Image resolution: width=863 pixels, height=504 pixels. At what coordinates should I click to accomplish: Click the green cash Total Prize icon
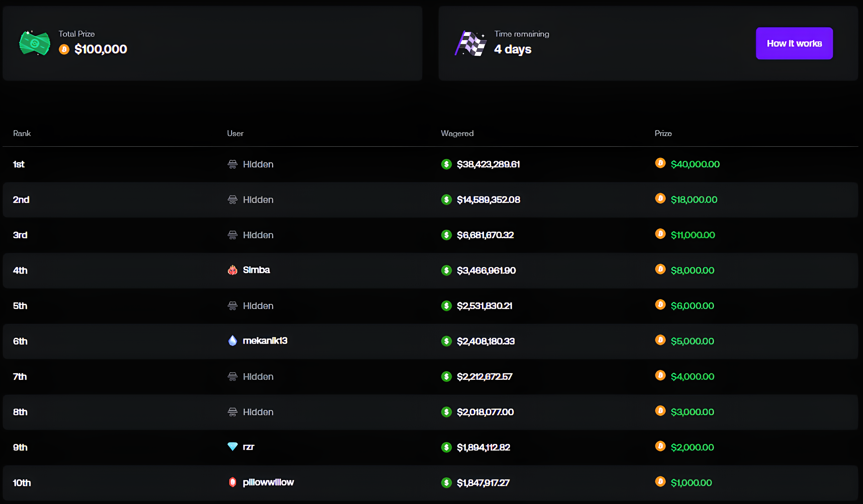[x=35, y=43]
